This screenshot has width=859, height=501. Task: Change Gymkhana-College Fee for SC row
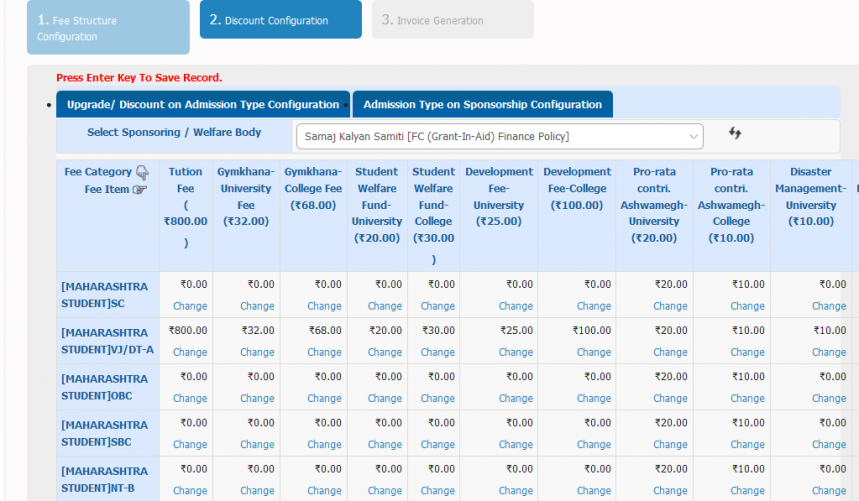point(324,306)
